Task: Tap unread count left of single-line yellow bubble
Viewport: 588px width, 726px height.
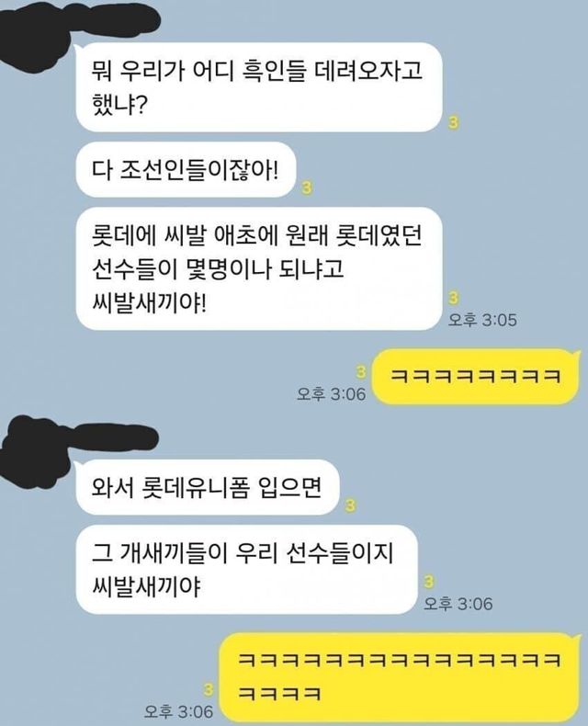Action: click(361, 372)
